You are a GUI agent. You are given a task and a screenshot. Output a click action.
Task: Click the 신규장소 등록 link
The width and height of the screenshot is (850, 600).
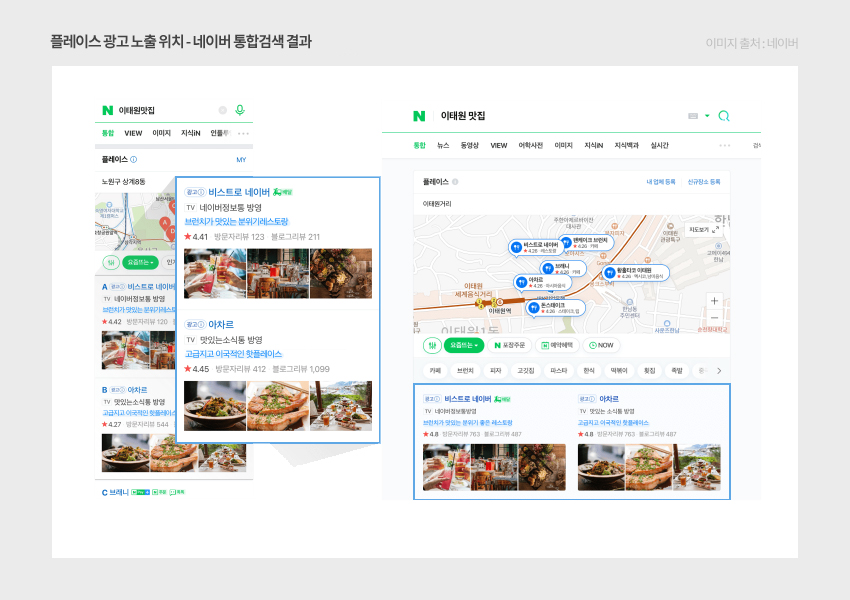704,182
